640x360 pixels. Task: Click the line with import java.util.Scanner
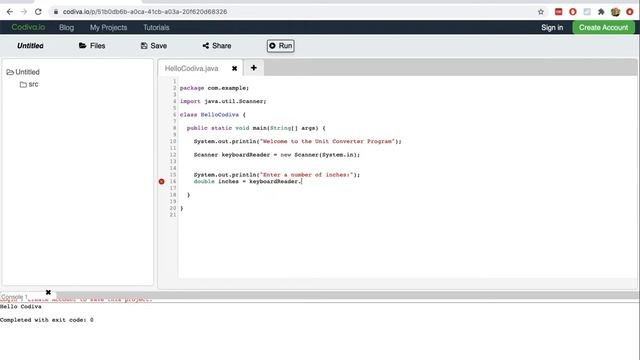(x=223, y=101)
